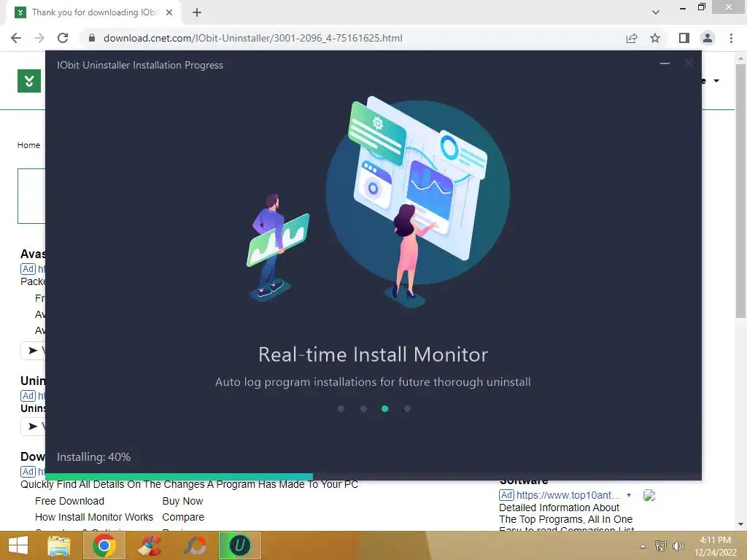The height and width of the screenshot is (560, 747).
Task: Click the green CNET Download logo
Action: [29, 81]
